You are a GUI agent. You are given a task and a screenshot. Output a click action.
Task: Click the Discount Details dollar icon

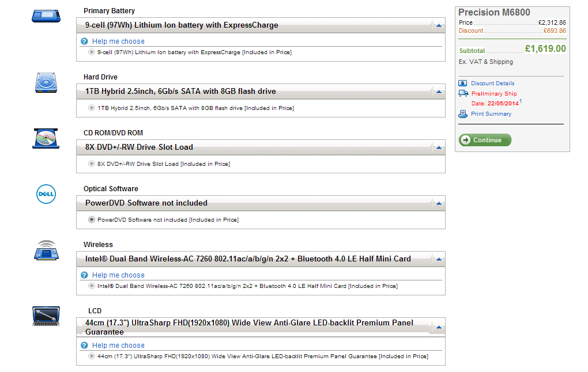(x=463, y=83)
